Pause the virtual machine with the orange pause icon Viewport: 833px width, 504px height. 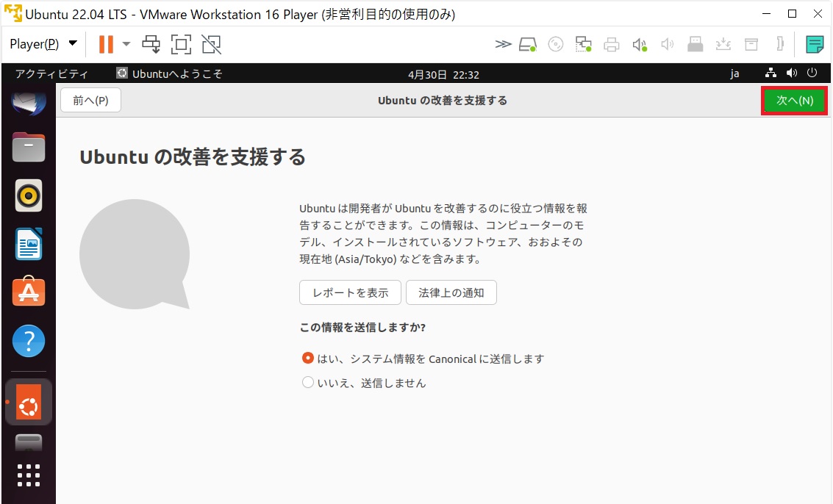coord(107,44)
